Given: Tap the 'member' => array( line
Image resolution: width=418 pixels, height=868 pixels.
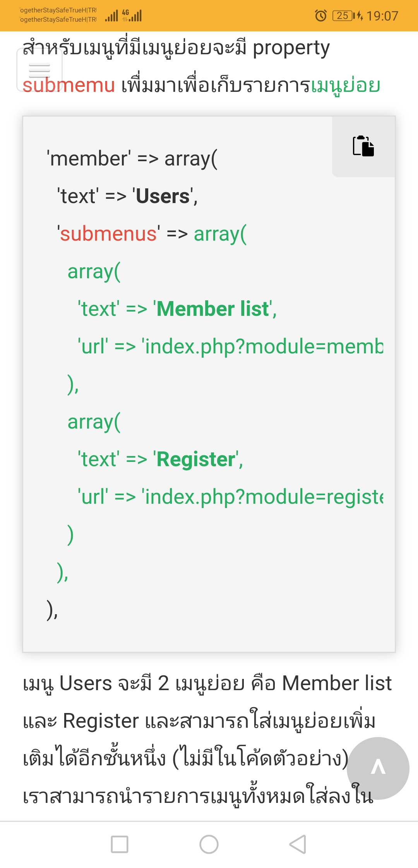Looking at the screenshot, I should (132, 158).
